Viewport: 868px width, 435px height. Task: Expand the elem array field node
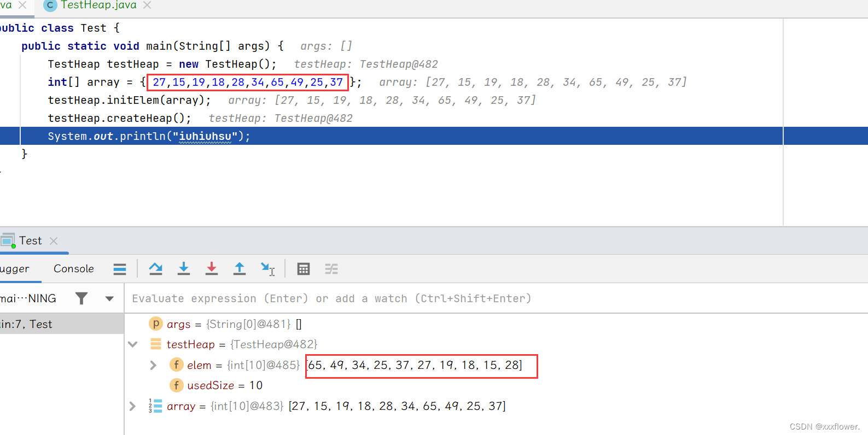click(x=153, y=365)
